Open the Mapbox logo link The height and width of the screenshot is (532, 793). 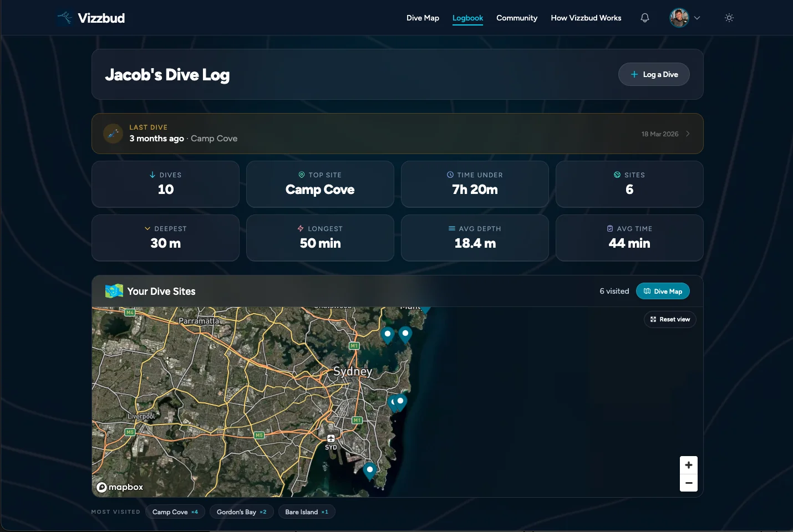[120, 487]
